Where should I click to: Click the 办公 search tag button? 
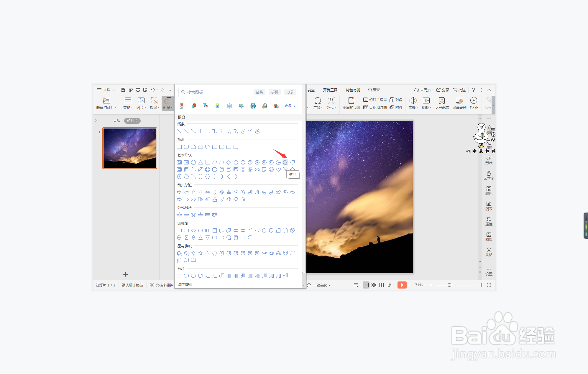(x=290, y=92)
